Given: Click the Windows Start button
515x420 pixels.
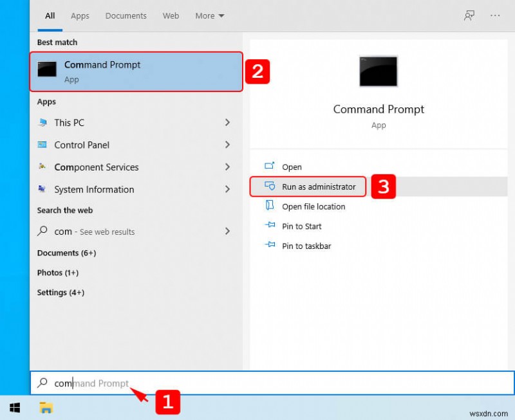Looking at the screenshot, I should [x=14, y=408].
